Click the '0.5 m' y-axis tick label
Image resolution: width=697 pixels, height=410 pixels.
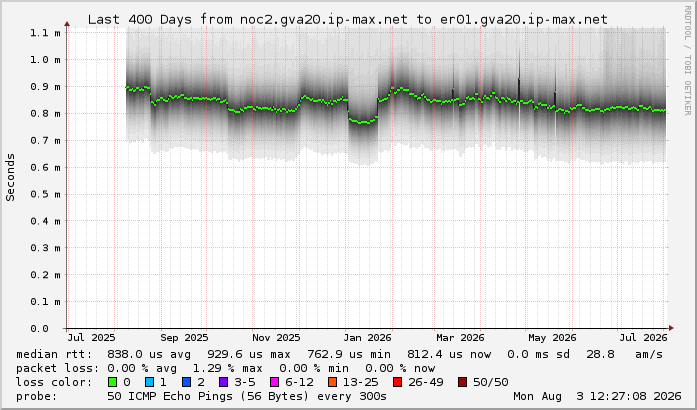coord(45,194)
